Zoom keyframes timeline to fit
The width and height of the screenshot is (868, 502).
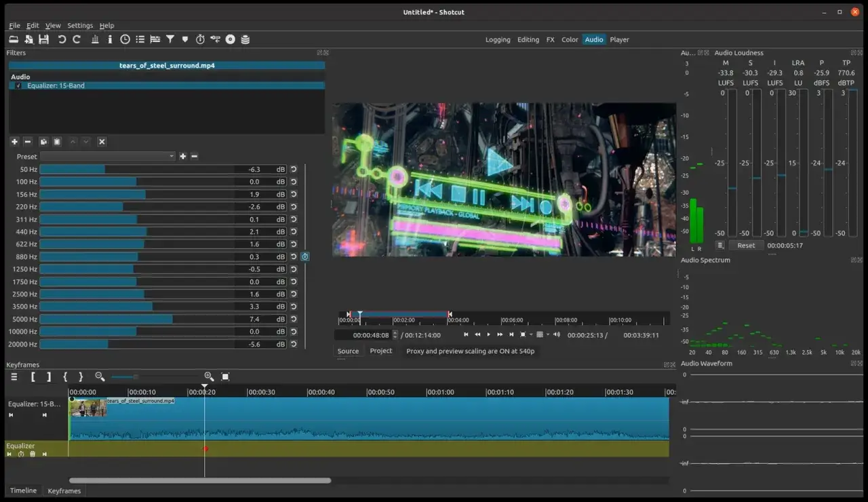point(224,377)
